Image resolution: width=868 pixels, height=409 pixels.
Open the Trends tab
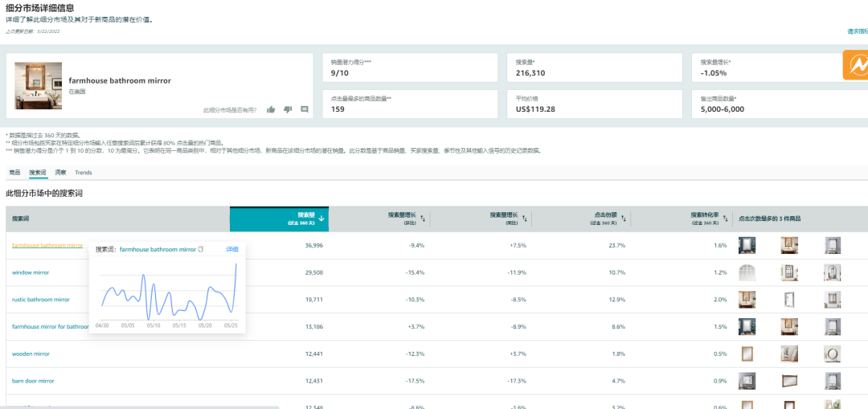click(84, 173)
